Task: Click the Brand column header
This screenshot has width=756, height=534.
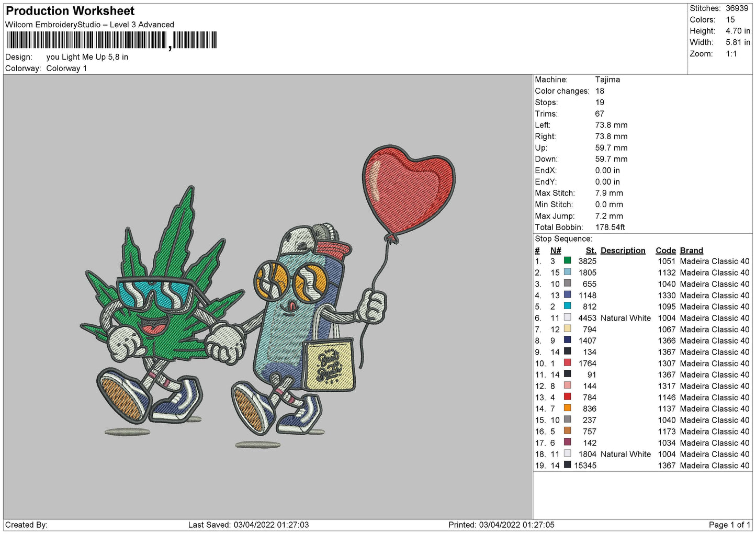Action: [x=691, y=251]
